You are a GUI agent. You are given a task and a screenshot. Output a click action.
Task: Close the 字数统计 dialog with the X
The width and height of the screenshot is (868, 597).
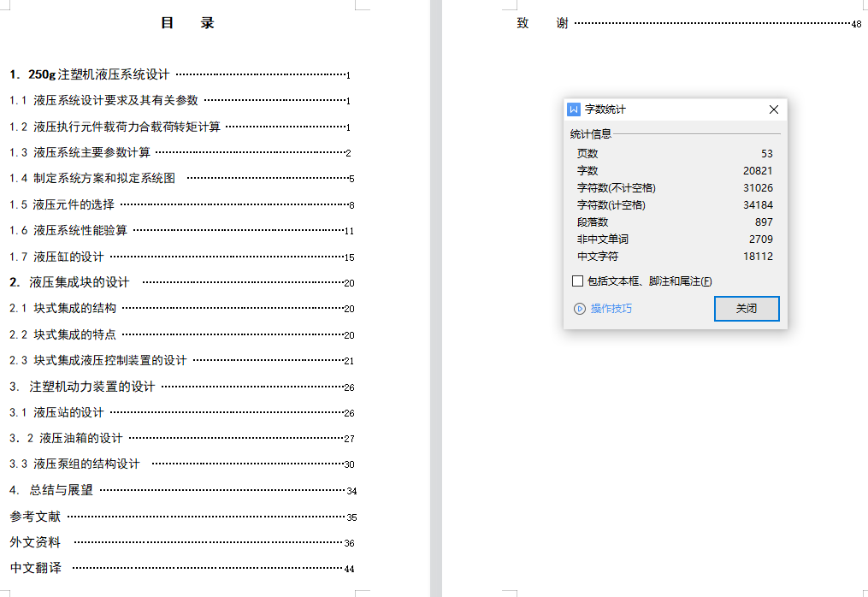coord(773,109)
